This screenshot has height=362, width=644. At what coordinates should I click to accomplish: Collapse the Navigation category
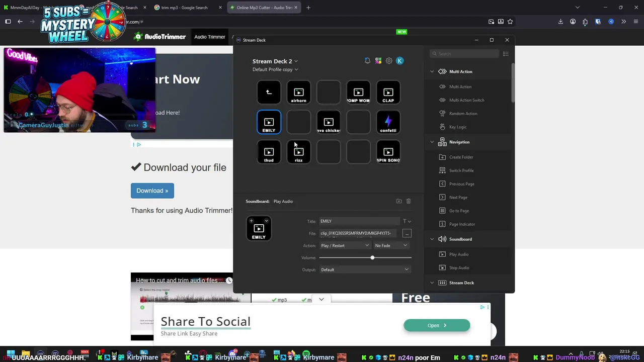coord(432,142)
